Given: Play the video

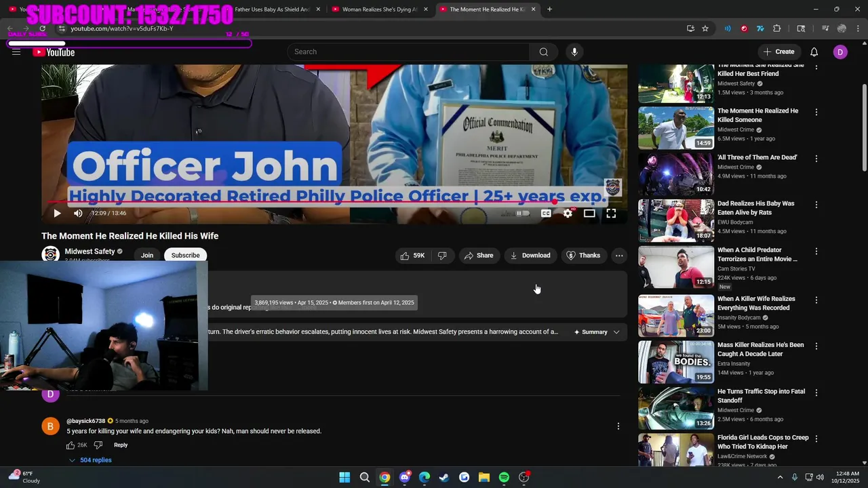Looking at the screenshot, I should pos(57,213).
